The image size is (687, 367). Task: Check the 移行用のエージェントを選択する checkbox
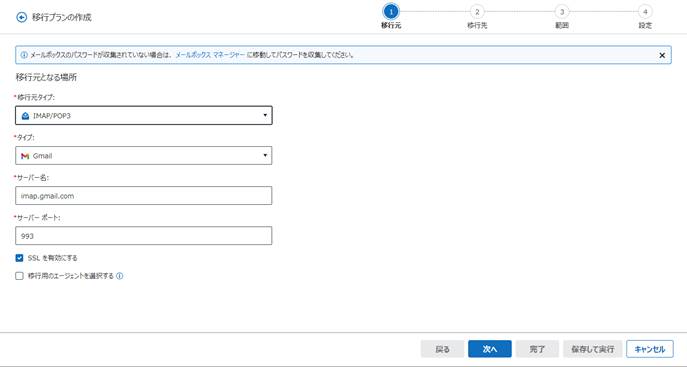(x=19, y=276)
